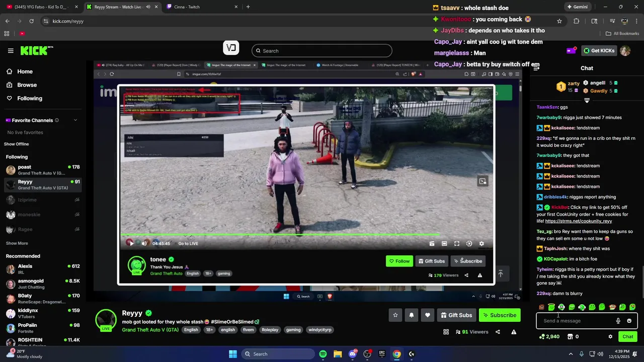Image resolution: width=644 pixels, height=362 pixels.
Task: Click the share icon next to 91 Viewers
Action: click(498, 332)
